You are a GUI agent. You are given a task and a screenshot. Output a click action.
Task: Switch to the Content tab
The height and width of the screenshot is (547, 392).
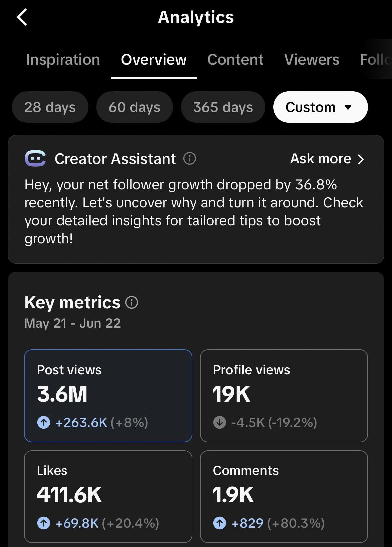pyautogui.click(x=235, y=60)
